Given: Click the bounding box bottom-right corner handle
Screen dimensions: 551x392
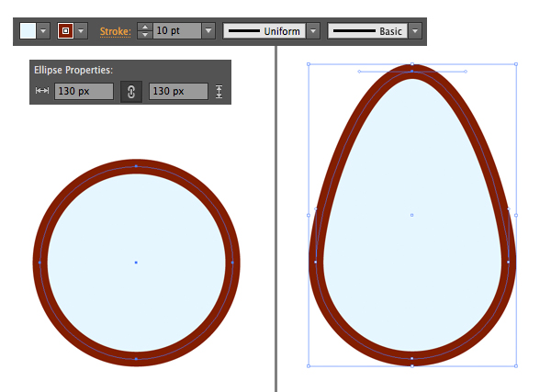Looking at the screenshot, I should [516, 366].
